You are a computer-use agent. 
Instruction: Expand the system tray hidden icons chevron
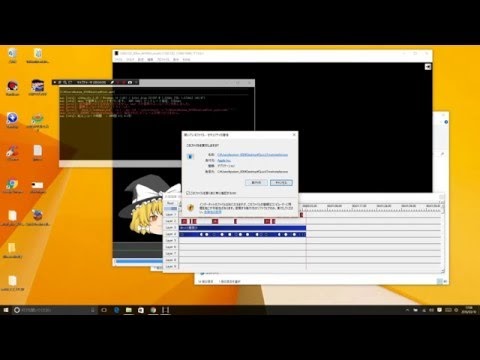[407, 310]
